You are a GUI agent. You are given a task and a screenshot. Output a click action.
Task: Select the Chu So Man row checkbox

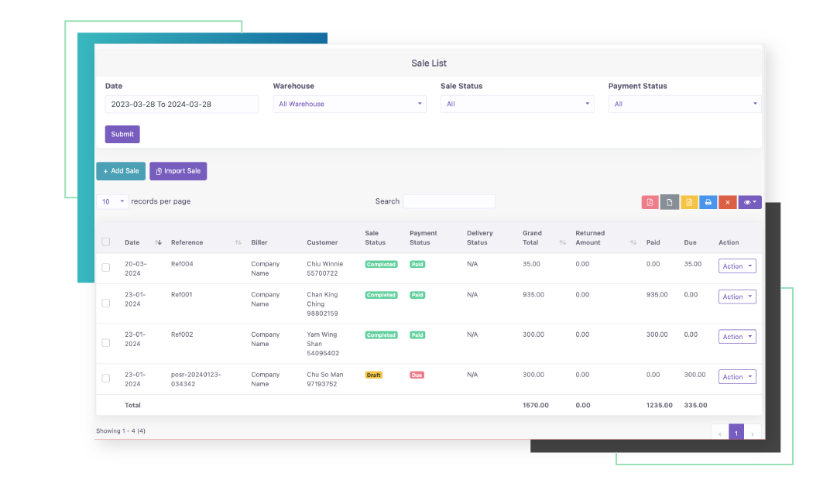point(106,379)
